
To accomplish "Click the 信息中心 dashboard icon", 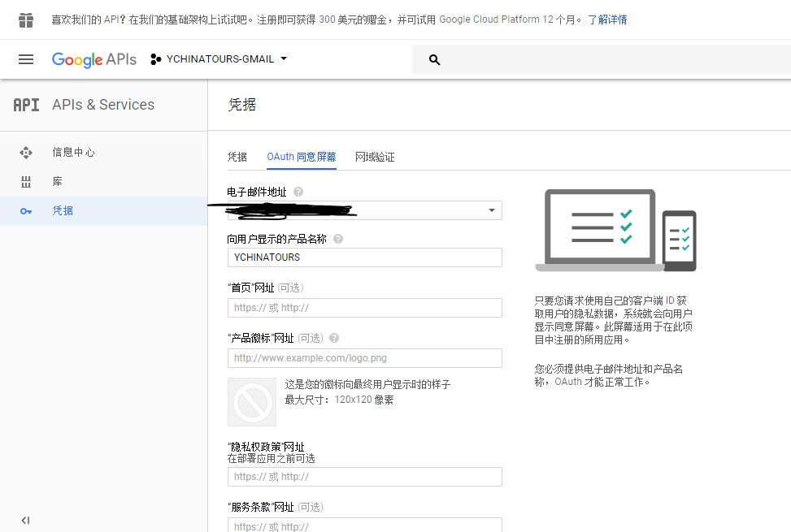I will 26,153.
